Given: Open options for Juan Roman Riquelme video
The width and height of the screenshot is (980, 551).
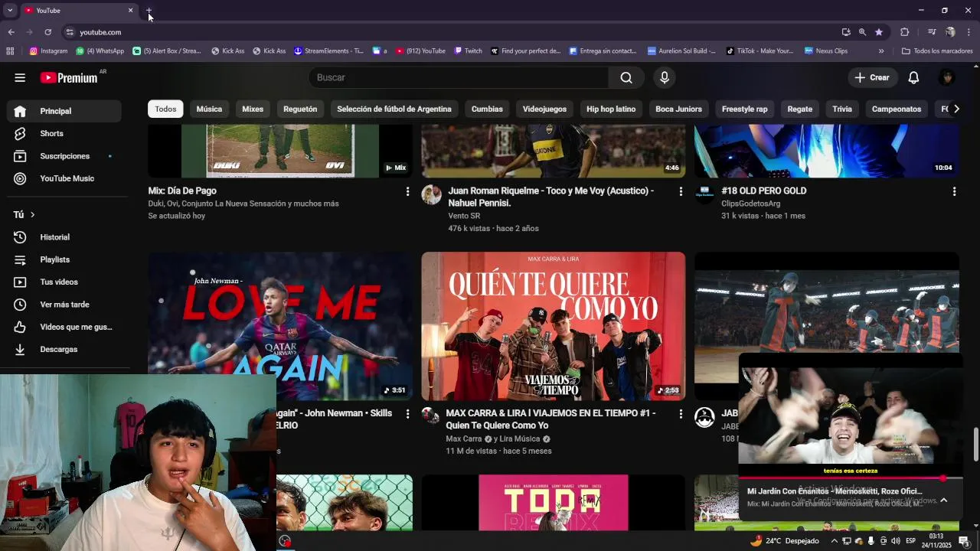Looking at the screenshot, I should (681, 191).
